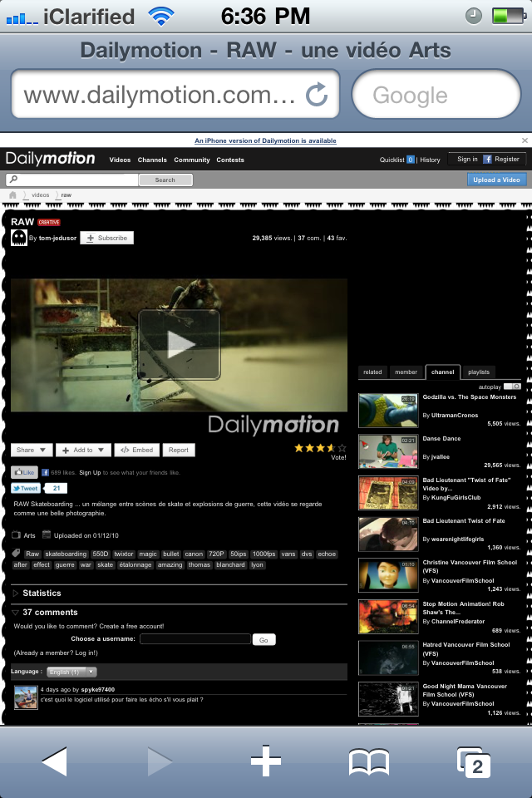532x798 pixels.
Task: Tap the Safari back arrow
Action: pos(54,761)
